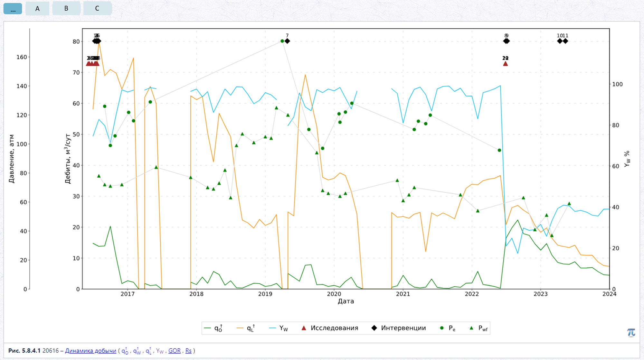Switch to tab C

coord(97,8)
